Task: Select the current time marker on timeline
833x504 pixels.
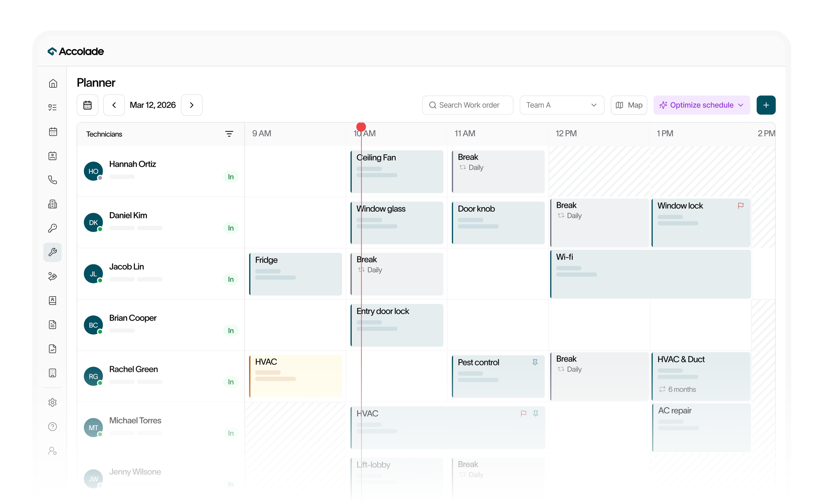Action: point(361,127)
